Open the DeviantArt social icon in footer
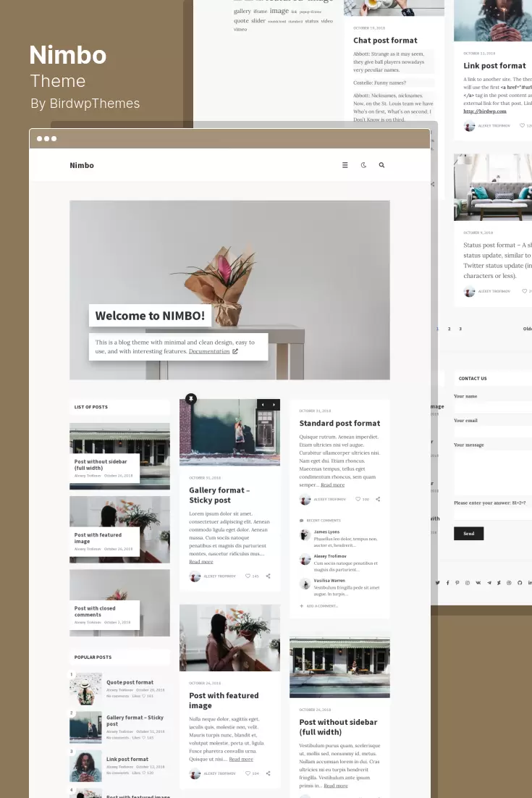This screenshot has width=532, height=798. (499, 583)
